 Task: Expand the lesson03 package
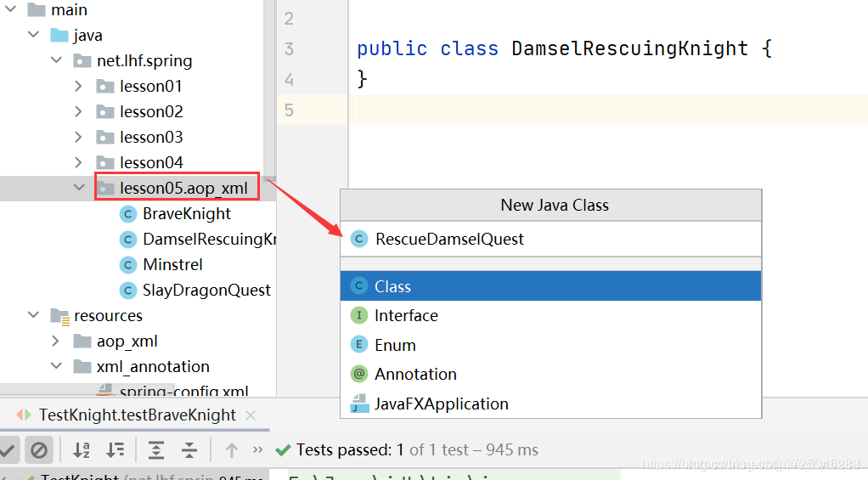pos(78,137)
